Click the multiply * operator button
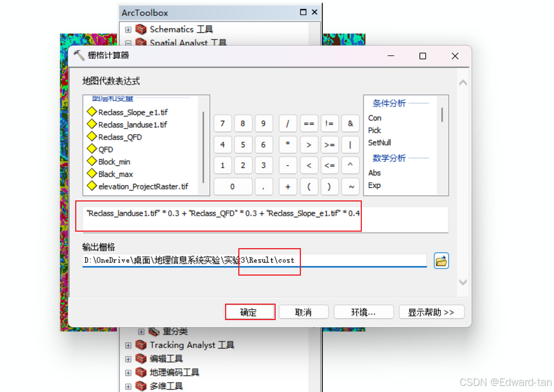 (x=288, y=144)
